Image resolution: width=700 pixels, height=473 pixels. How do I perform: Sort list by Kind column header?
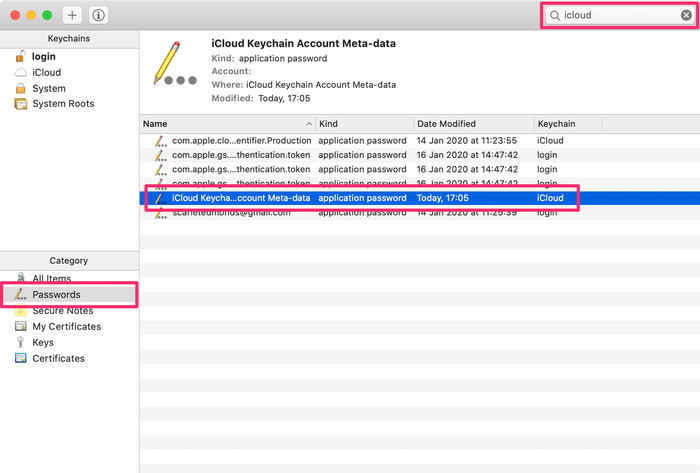click(365, 124)
